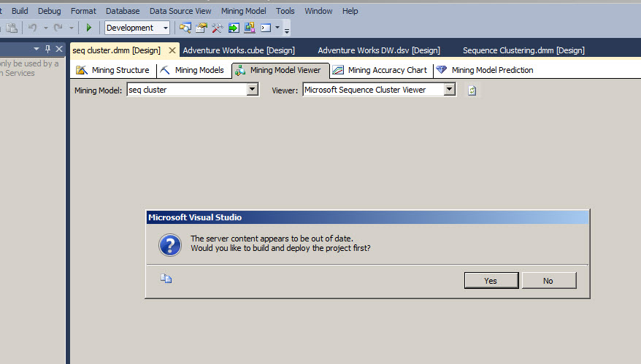The height and width of the screenshot is (364, 641).
Task: Open the Redo history dropdown arrow
Action: [x=71, y=28]
